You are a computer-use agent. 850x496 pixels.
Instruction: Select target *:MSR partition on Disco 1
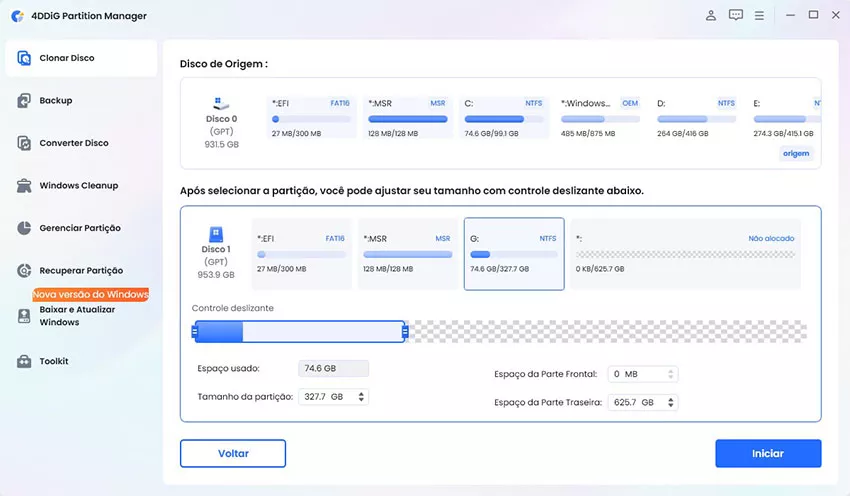point(408,254)
